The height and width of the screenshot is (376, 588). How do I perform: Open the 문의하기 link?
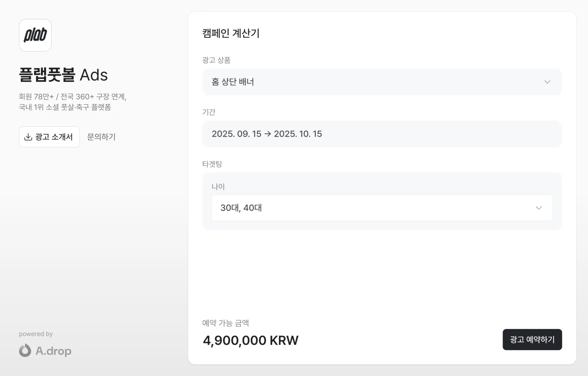click(x=101, y=137)
